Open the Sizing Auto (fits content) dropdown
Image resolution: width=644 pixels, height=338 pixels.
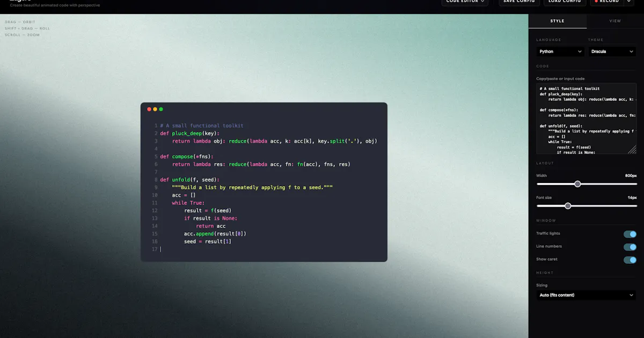pyautogui.click(x=586, y=295)
